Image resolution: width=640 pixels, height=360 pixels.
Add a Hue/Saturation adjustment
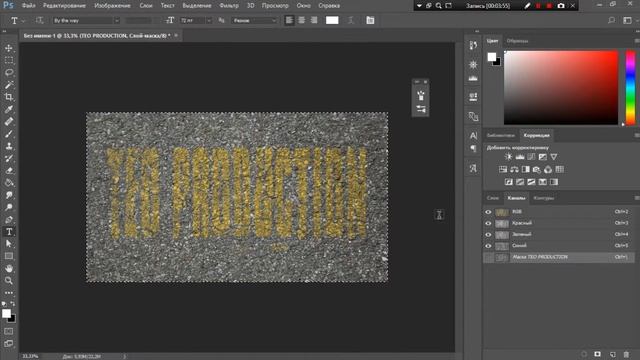point(503,169)
